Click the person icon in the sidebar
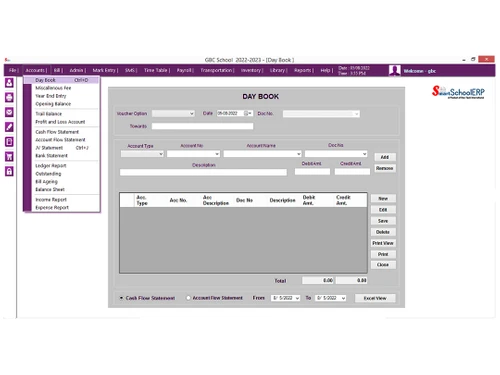The height and width of the screenshot is (375, 500). coord(9,82)
